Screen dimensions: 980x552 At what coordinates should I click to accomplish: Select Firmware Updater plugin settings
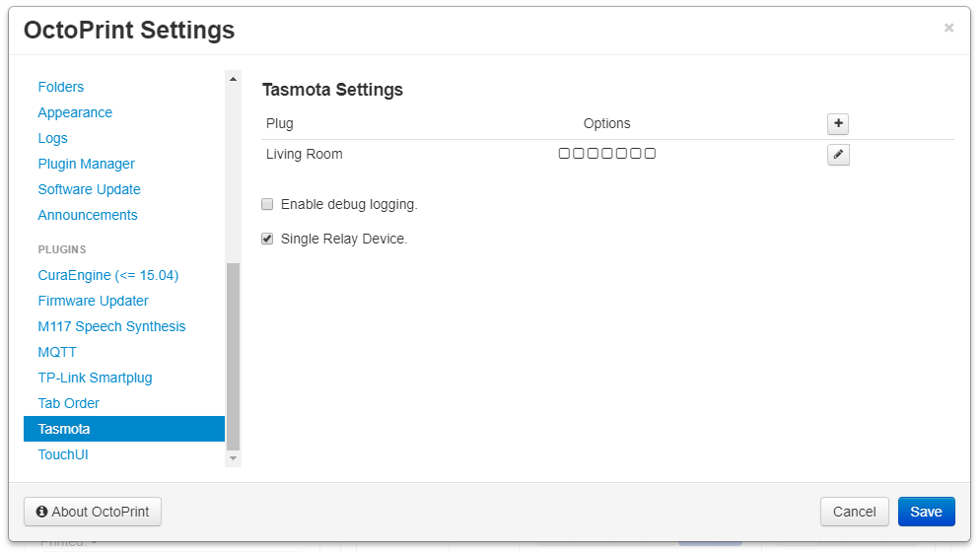93,301
